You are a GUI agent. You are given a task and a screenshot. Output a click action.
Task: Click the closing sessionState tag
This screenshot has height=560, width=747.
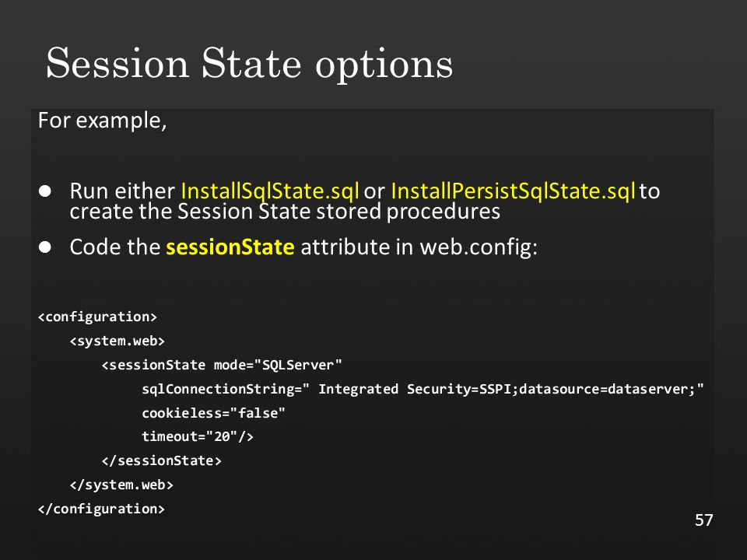point(162,461)
